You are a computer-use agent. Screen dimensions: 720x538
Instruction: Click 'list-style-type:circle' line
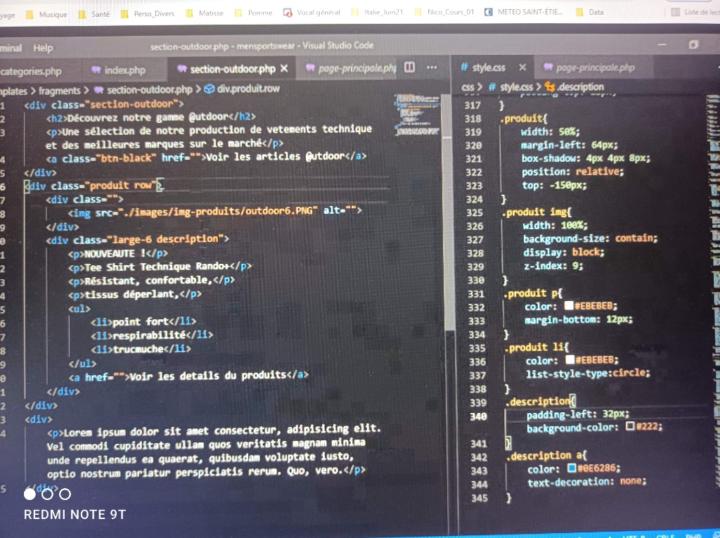588,374
